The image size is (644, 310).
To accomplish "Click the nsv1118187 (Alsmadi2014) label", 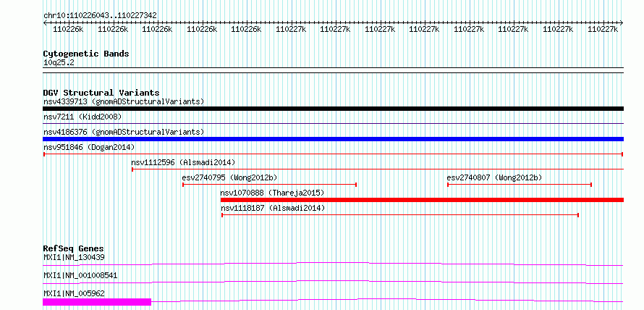I will pos(273,208).
